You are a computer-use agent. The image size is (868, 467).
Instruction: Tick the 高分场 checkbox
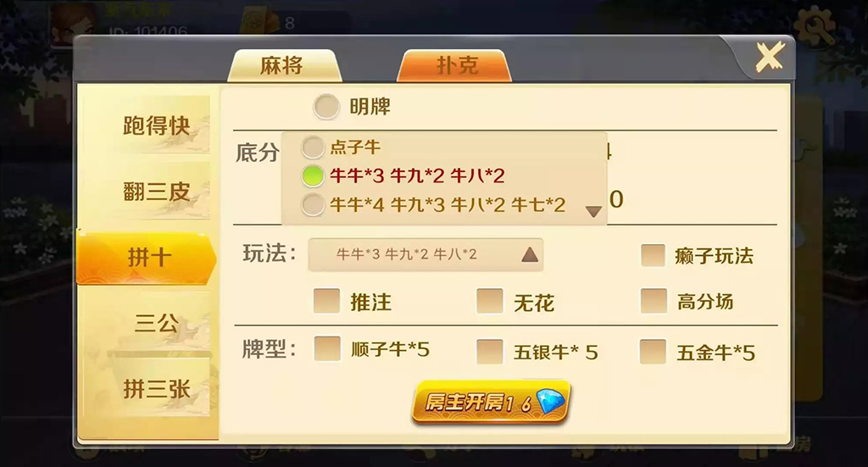(x=654, y=301)
